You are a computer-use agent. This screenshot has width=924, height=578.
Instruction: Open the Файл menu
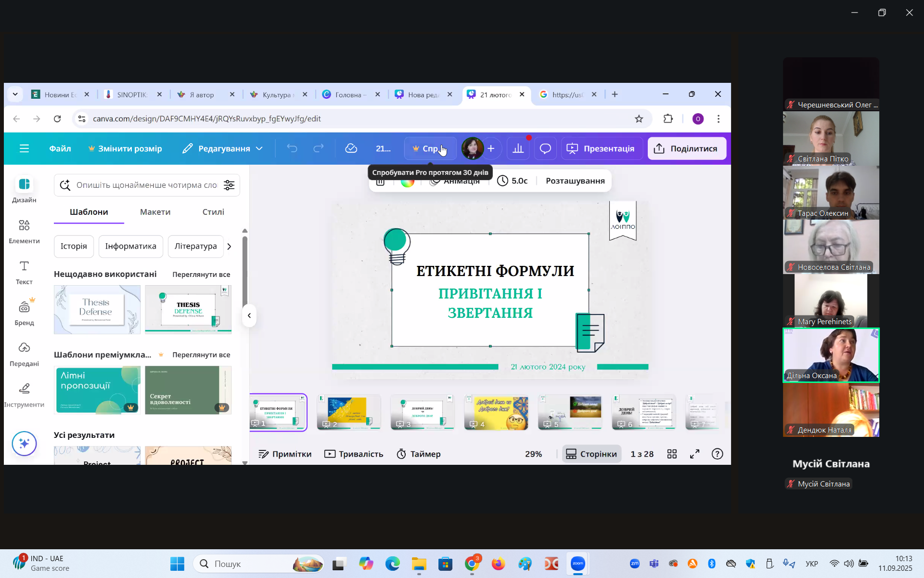coord(60,148)
